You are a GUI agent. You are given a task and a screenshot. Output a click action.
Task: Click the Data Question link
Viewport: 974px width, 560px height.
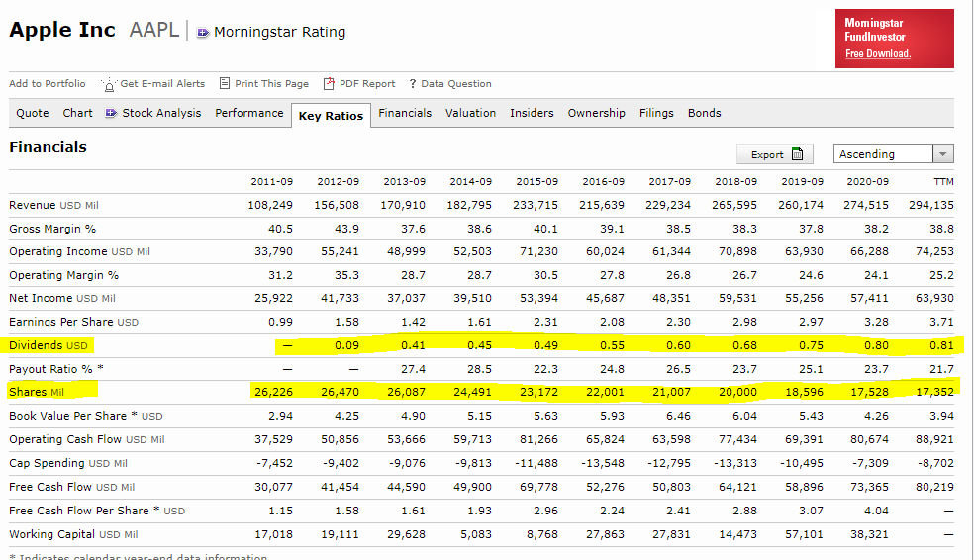[x=456, y=84]
